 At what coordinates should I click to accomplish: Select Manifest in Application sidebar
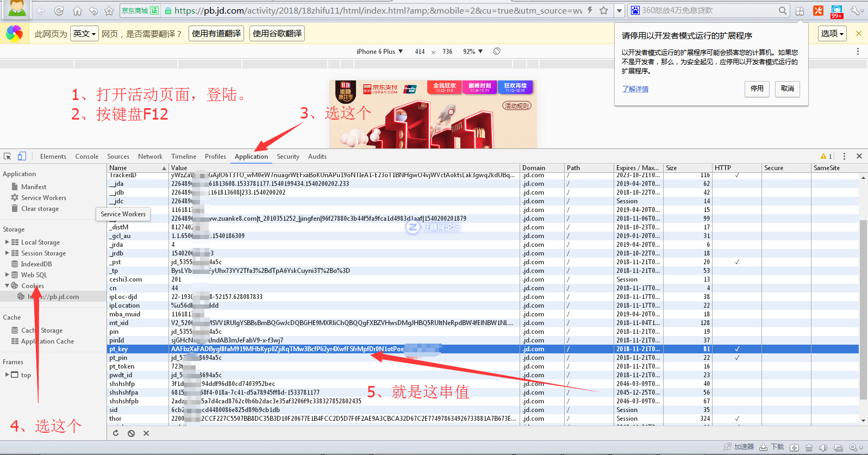[34, 187]
